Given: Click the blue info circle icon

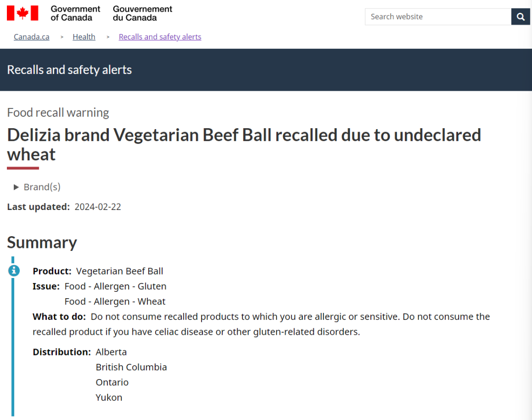Looking at the screenshot, I should pos(14,271).
